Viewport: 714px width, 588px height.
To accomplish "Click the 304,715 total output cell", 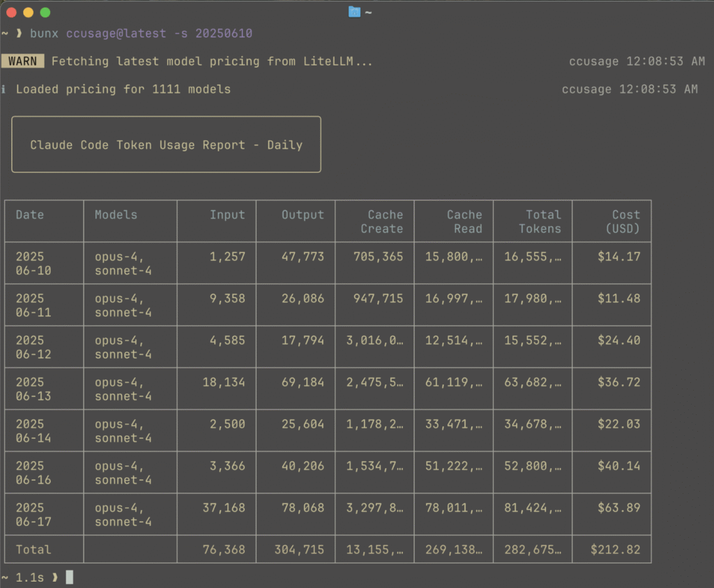I will (x=299, y=550).
